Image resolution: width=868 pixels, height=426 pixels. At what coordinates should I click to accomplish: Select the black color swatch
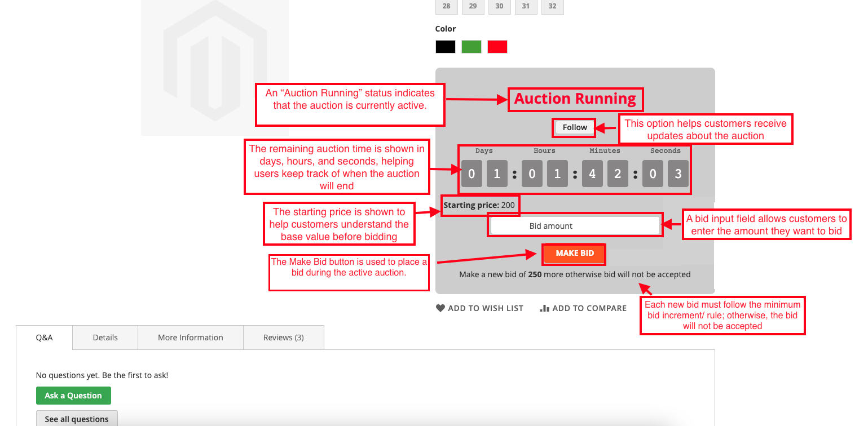pyautogui.click(x=445, y=47)
